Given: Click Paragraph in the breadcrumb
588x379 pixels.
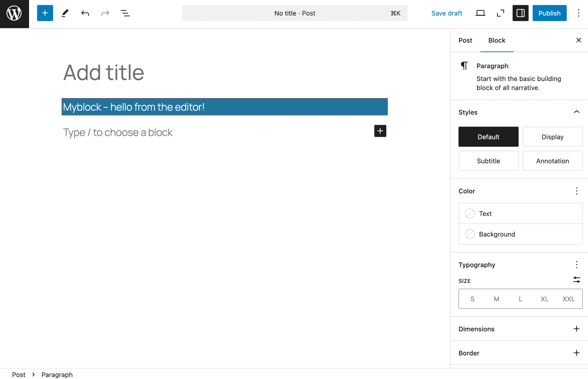Looking at the screenshot, I should click(57, 374).
